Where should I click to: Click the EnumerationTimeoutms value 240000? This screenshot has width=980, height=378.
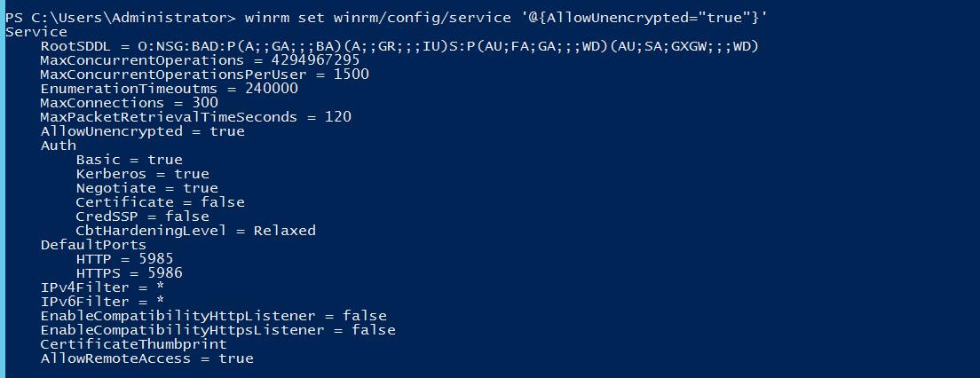pyautogui.click(x=272, y=89)
